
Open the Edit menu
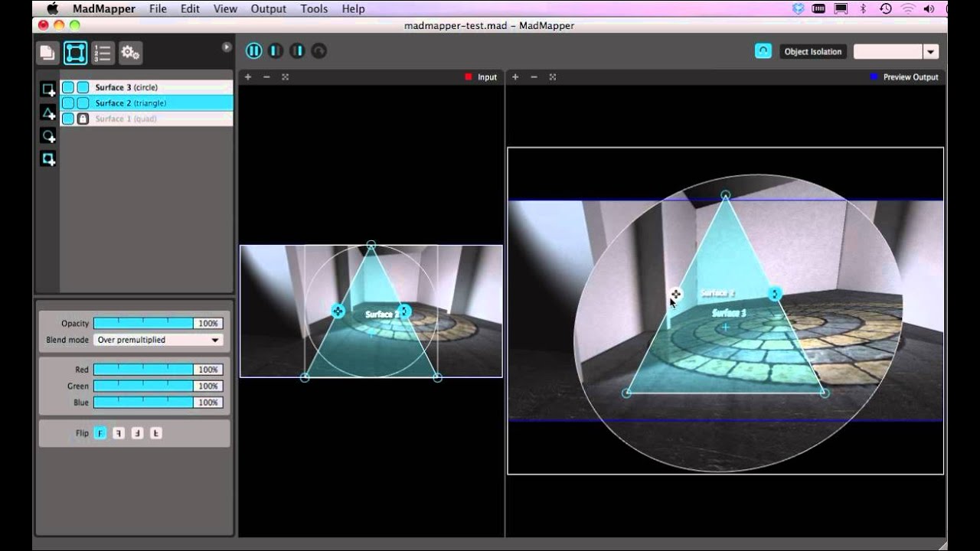coord(191,9)
